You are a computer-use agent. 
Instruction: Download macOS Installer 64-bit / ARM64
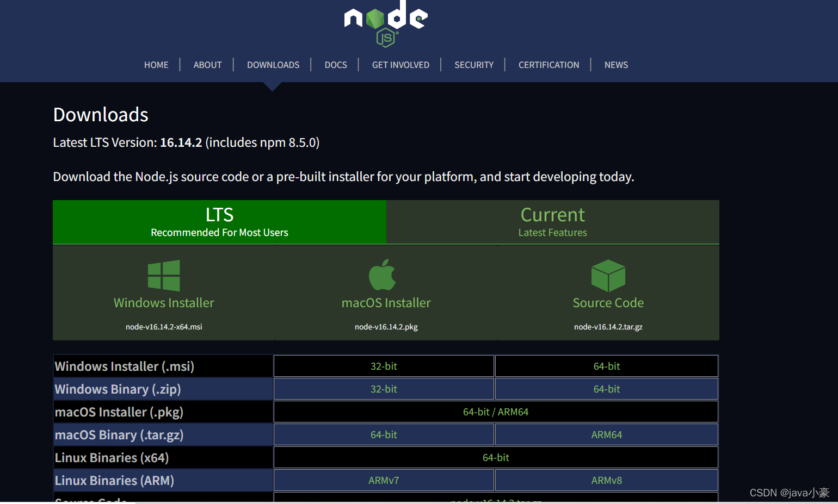click(496, 412)
